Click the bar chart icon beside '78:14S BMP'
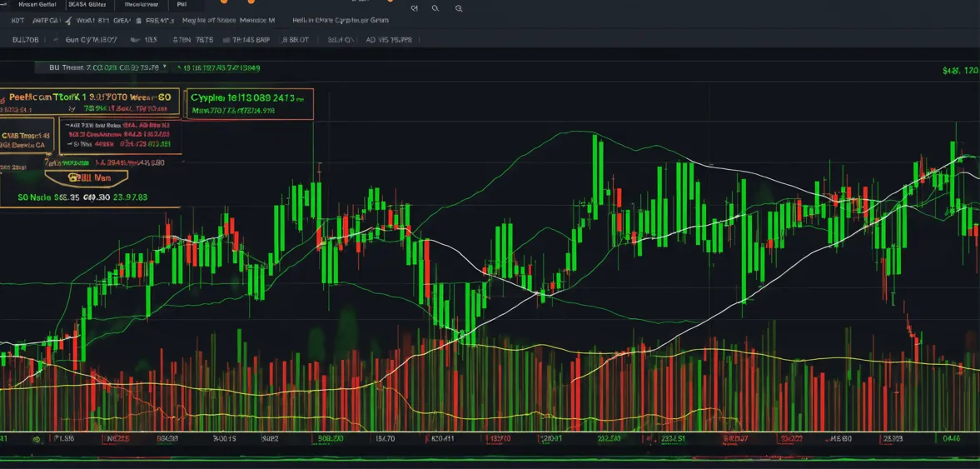 click(x=226, y=39)
